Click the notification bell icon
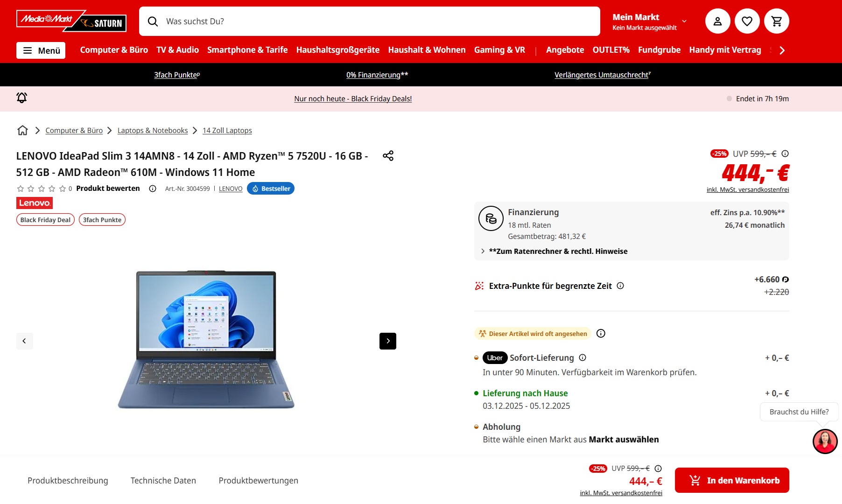Screen dimensions: 842x504 click(22, 98)
